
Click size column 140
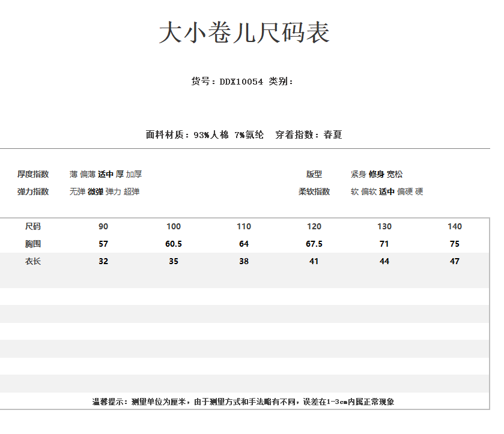click(x=455, y=226)
